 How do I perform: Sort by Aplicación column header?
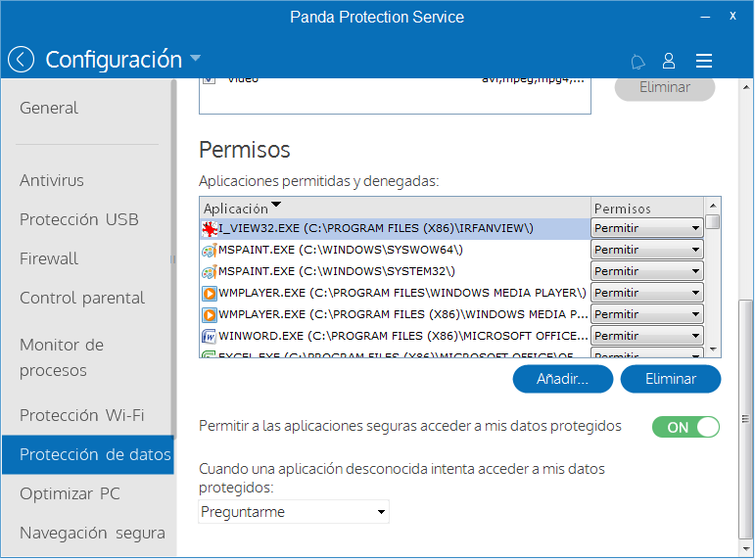click(x=395, y=208)
